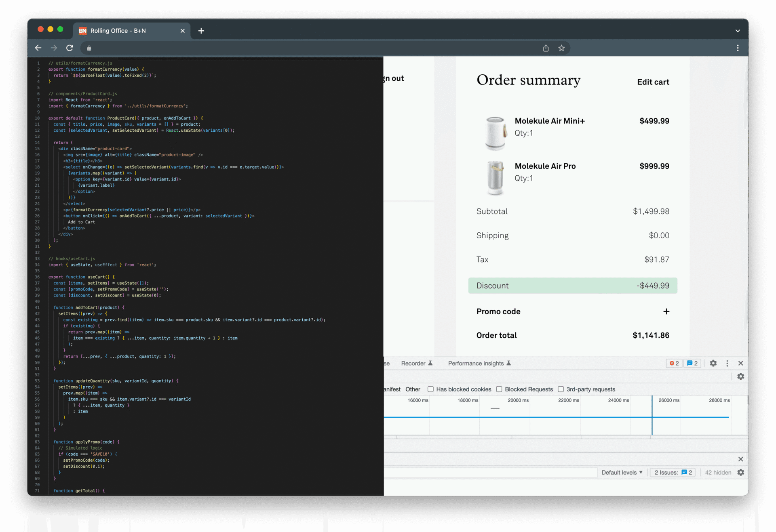Viewport: 776px width, 532px height.
Task: Click the Molekule Air Mini+ product name
Action: click(x=550, y=121)
